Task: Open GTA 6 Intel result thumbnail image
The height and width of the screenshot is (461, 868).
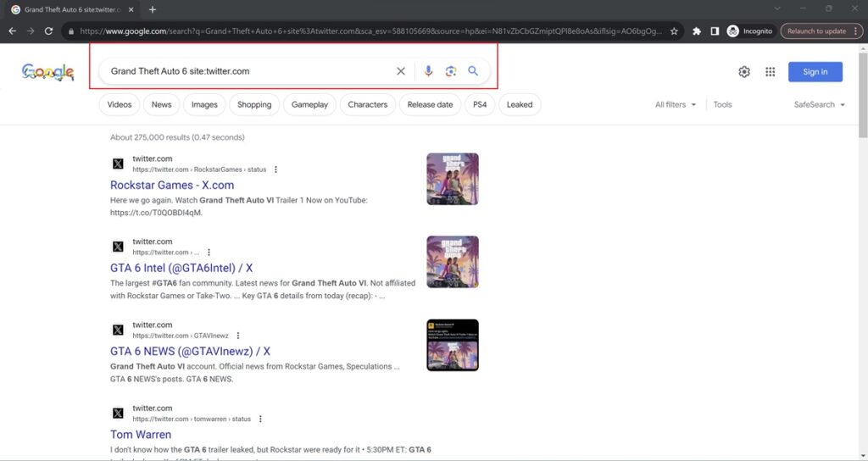Action: (x=453, y=262)
